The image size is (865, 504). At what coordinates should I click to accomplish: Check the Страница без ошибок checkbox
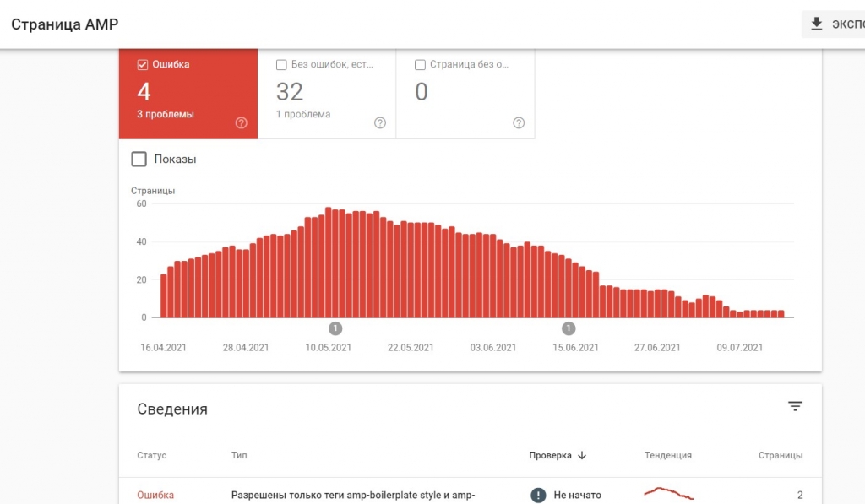click(x=420, y=64)
